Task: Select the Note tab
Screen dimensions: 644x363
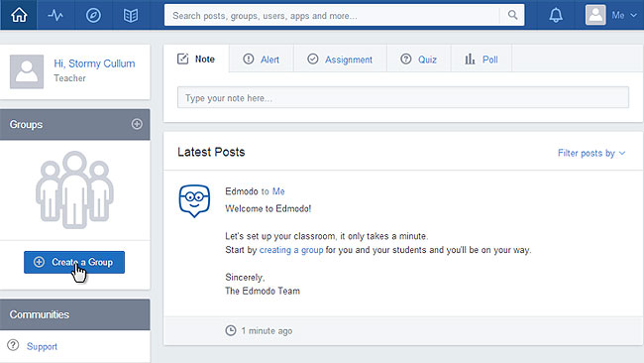Action: coord(196,59)
